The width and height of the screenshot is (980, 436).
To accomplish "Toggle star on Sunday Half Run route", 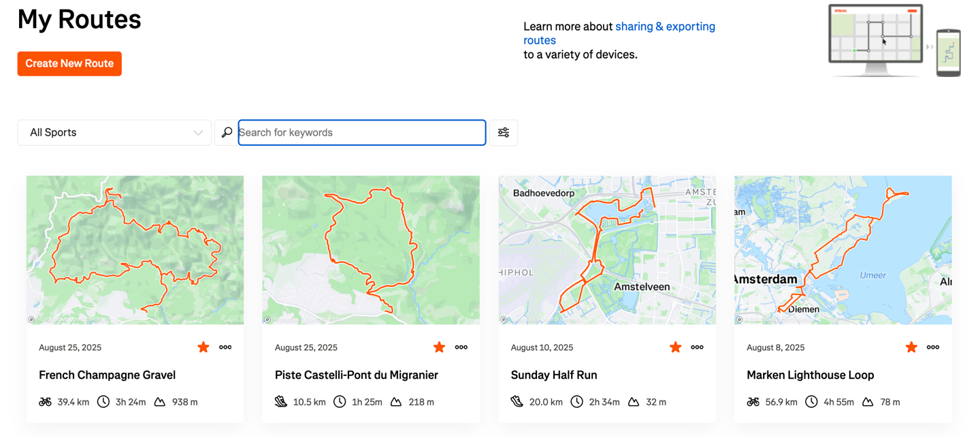I will (x=675, y=347).
